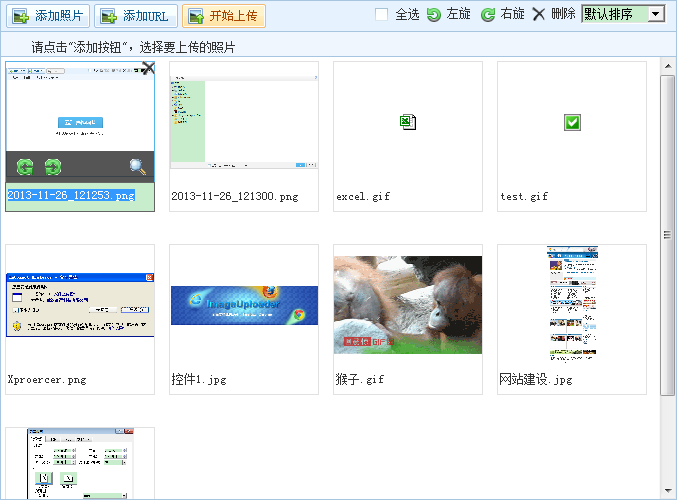Select the 网站建设.jpg webpage thumbnail
This screenshot has width=677, height=500.
(x=572, y=304)
